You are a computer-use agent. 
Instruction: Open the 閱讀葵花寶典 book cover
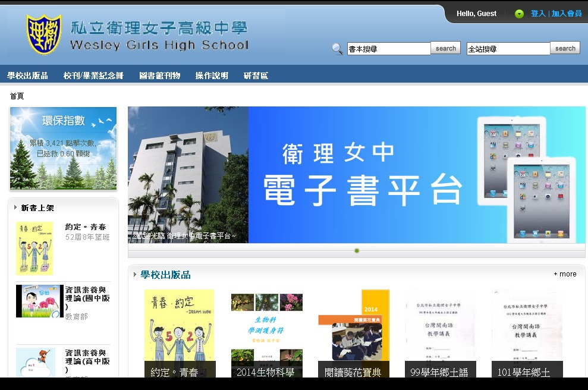click(x=354, y=334)
